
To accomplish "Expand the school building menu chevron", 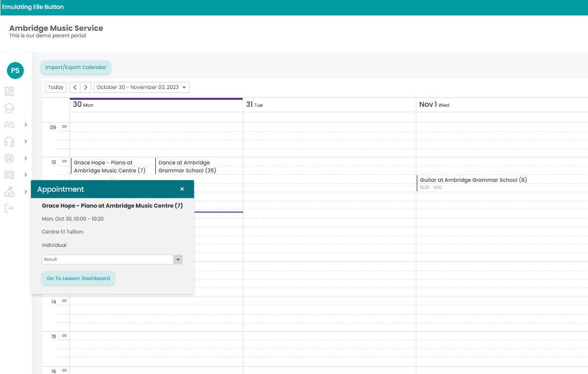I will click(x=25, y=192).
